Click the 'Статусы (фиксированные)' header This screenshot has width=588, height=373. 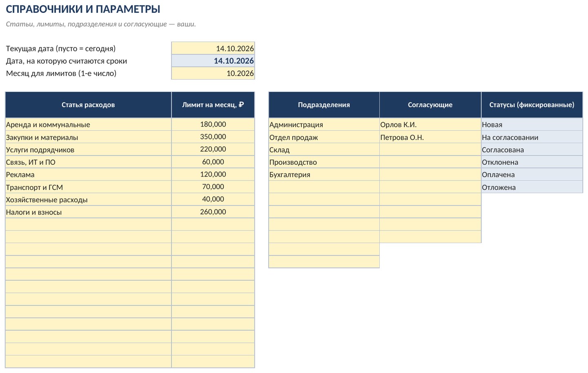532,105
